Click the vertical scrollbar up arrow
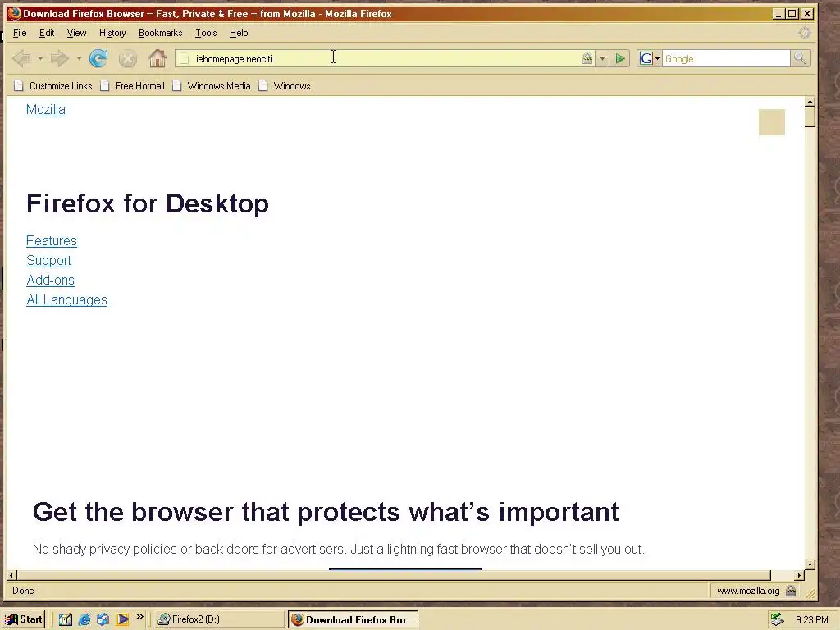The width and height of the screenshot is (840, 630). pos(810,101)
